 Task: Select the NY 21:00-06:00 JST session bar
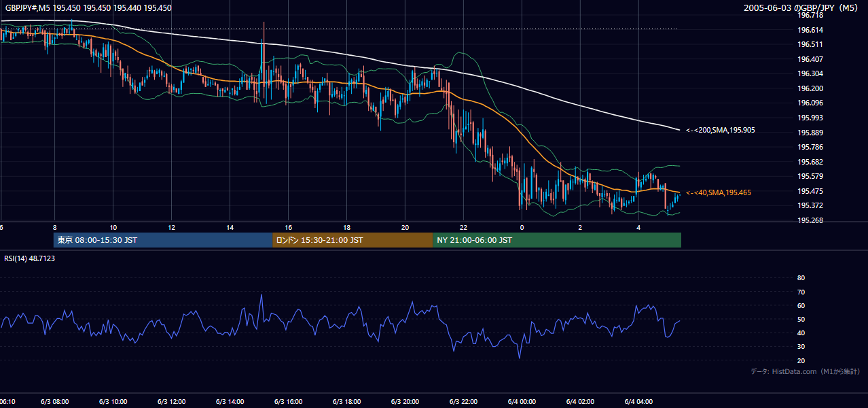tap(557, 240)
